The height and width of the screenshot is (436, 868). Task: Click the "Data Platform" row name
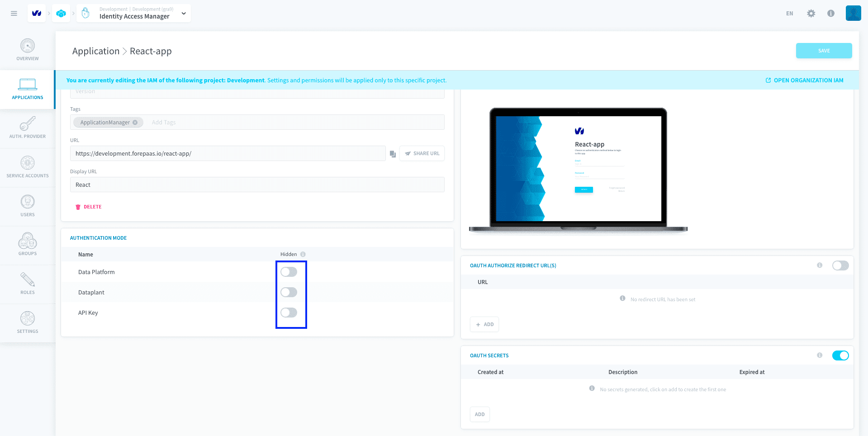(x=96, y=272)
